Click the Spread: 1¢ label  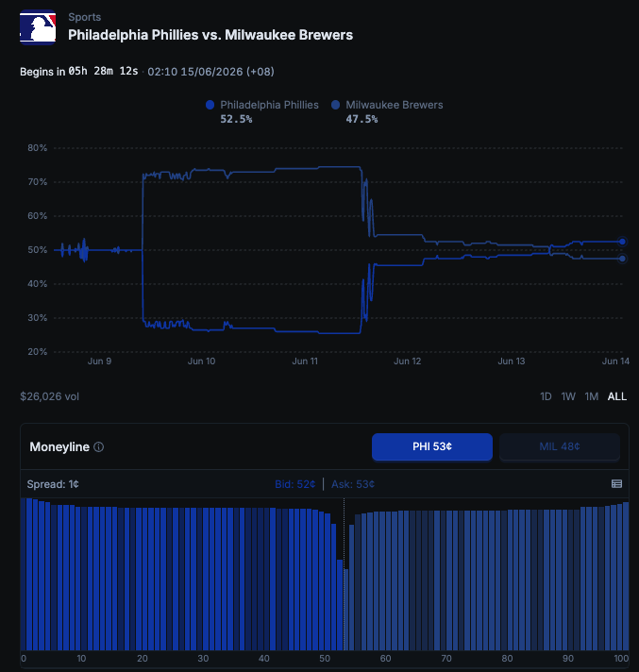[x=53, y=484]
